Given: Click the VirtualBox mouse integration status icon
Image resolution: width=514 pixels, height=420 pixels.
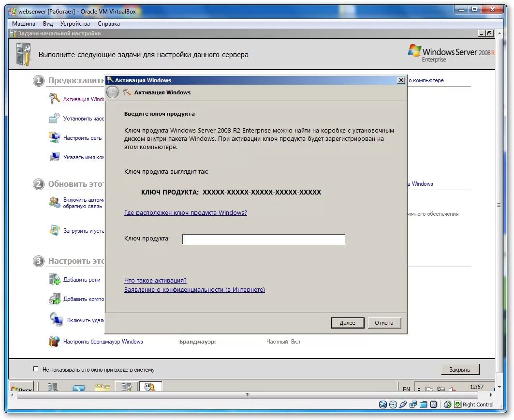Looking at the screenshot, I should click(x=448, y=405).
